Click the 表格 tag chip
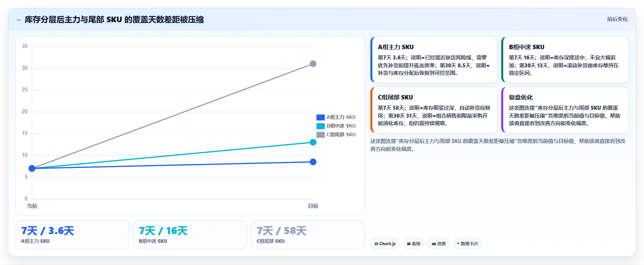Image resolution: width=644 pixels, height=265 pixels. click(x=414, y=244)
